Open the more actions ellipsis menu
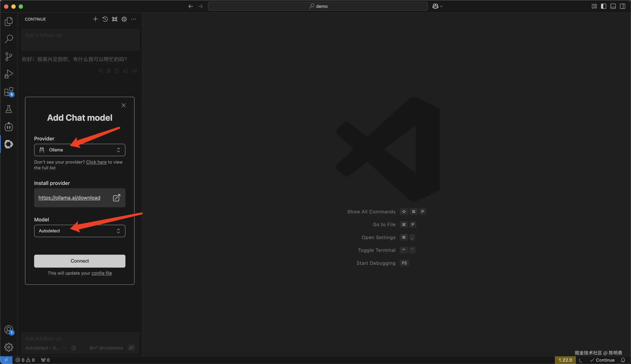The height and width of the screenshot is (364, 631). coord(134,19)
